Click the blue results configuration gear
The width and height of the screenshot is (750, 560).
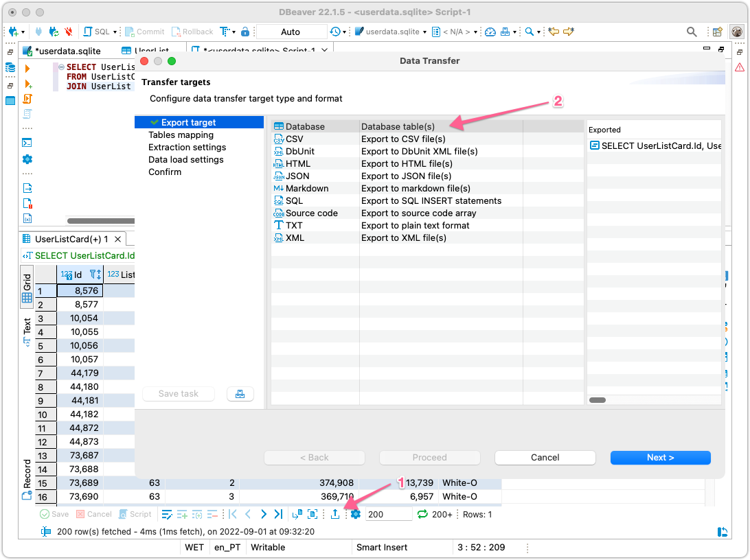click(x=355, y=514)
